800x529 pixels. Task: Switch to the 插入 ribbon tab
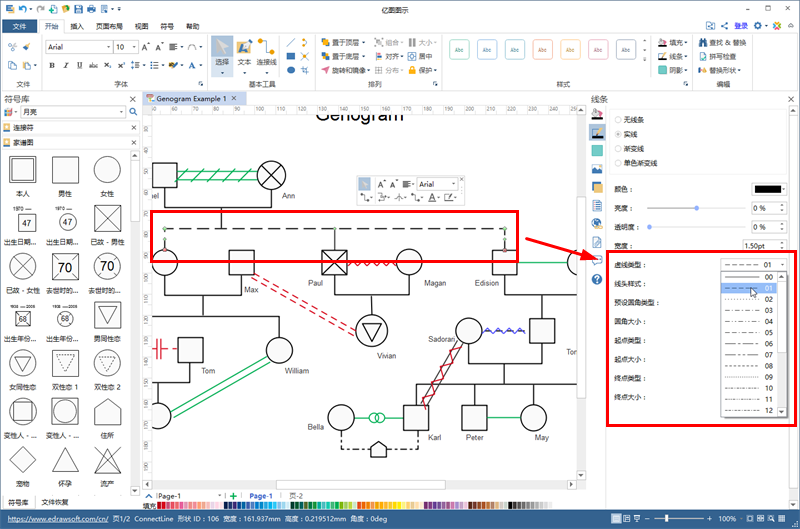pos(77,27)
